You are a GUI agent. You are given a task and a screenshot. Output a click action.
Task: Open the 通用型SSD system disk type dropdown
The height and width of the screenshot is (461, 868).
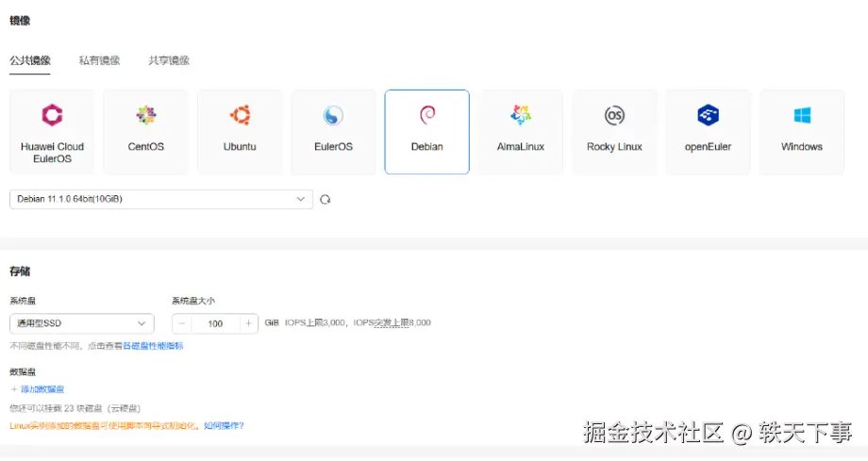tap(82, 323)
